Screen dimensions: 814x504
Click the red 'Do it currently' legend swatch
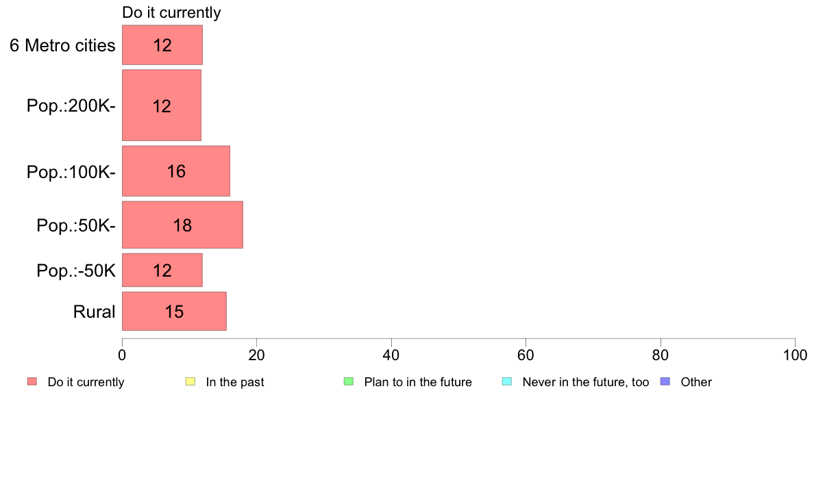(32, 381)
